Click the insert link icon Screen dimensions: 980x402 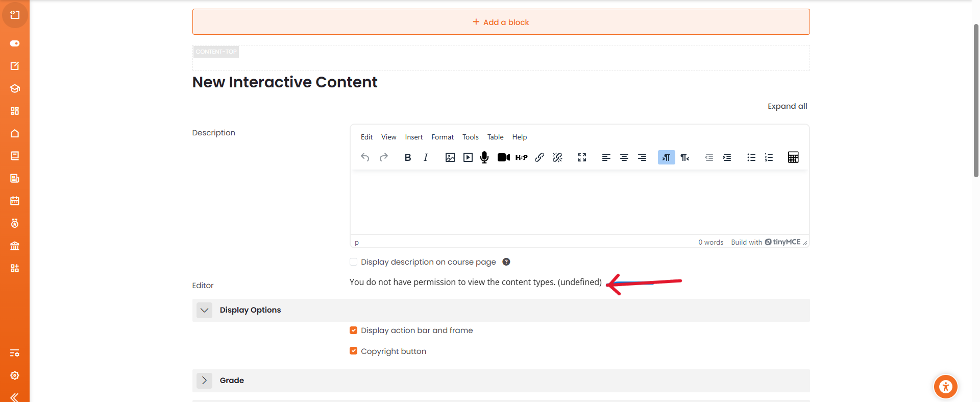pos(540,157)
